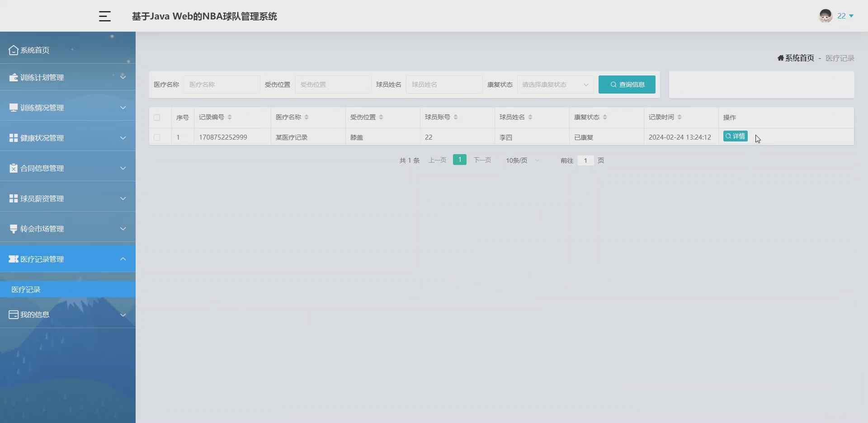Image resolution: width=868 pixels, height=423 pixels.
Task: Click the 查询信息 search button
Action: pos(627,84)
